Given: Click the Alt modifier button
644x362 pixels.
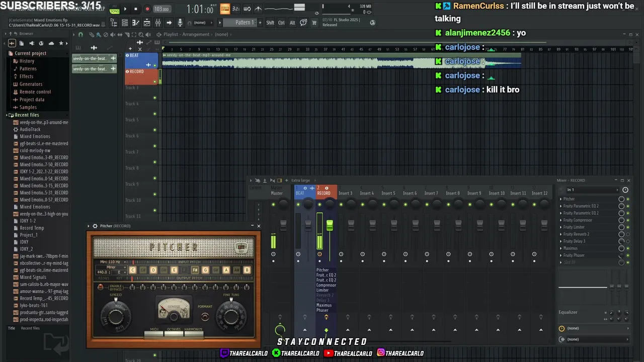Looking at the screenshot, I should (292, 23).
